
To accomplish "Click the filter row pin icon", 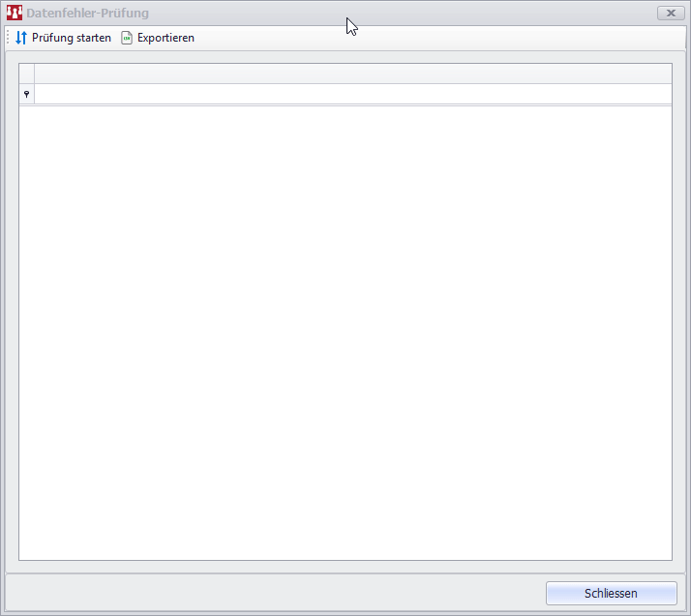I will click(26, 94).
